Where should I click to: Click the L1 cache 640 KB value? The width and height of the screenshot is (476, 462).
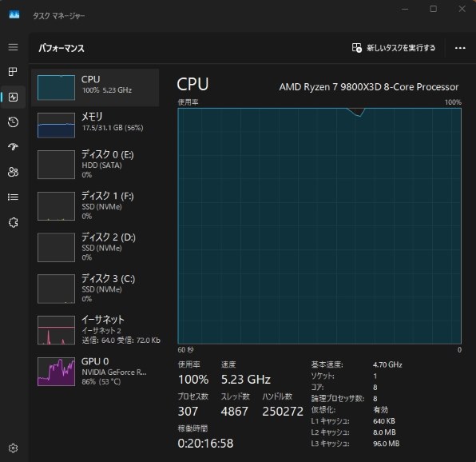[x=384, y=421]
